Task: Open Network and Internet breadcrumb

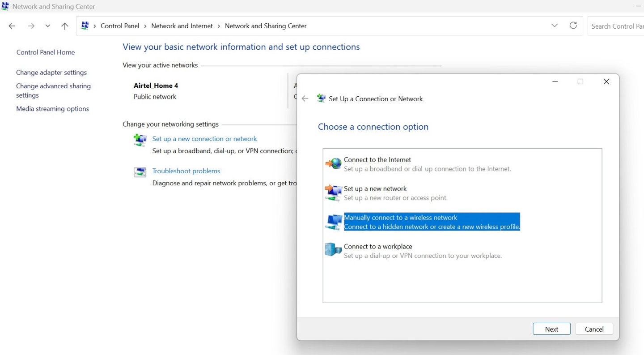Action: pyautogui.click(x=182, y=26)
